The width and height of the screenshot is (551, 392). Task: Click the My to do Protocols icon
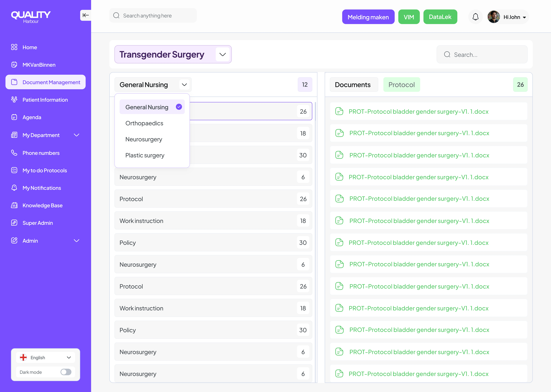(x=14, y=170)
